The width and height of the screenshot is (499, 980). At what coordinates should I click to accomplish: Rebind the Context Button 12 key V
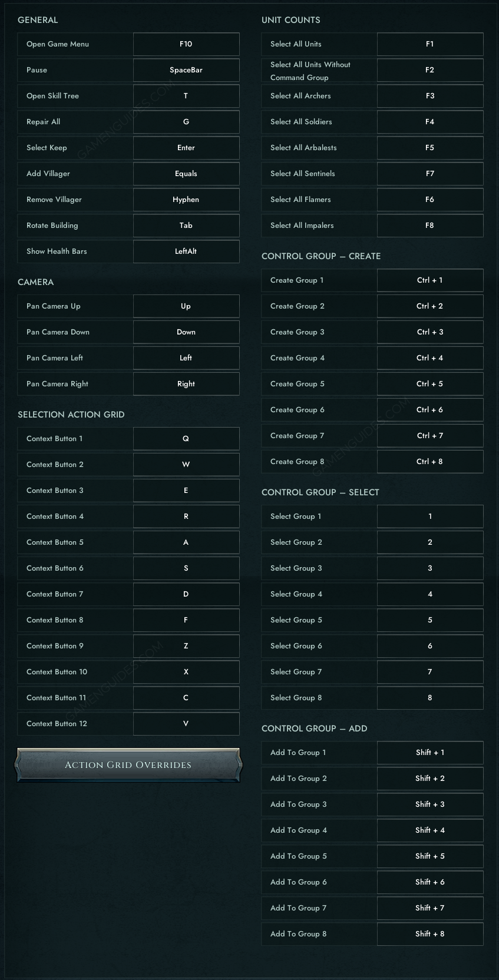pyautogui.click(x=186, y=724)
